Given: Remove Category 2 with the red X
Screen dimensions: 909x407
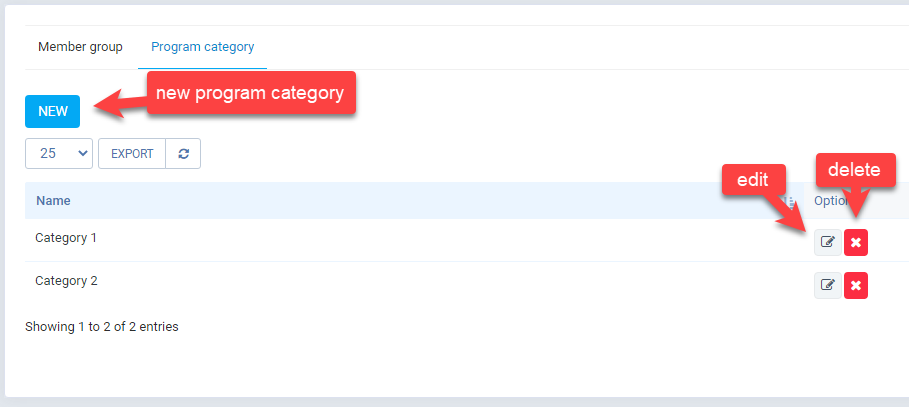Looking at the screenshot, I should [856, 285].
